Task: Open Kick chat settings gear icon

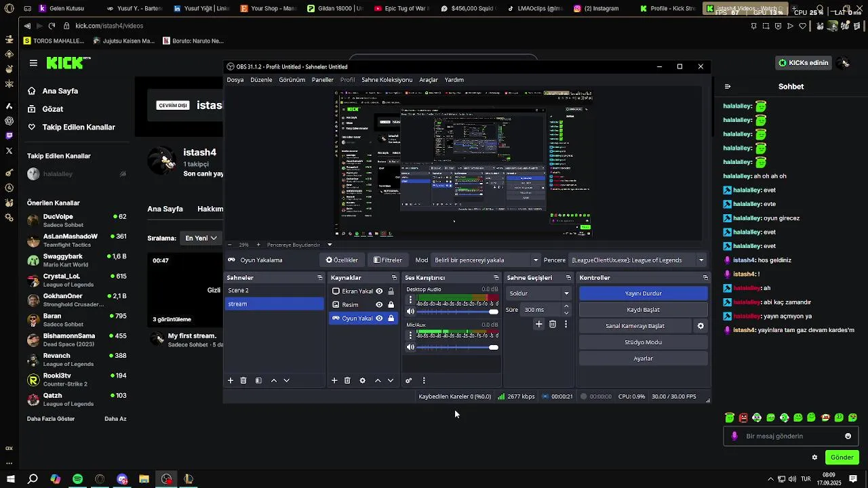Action: coord(814,457)
